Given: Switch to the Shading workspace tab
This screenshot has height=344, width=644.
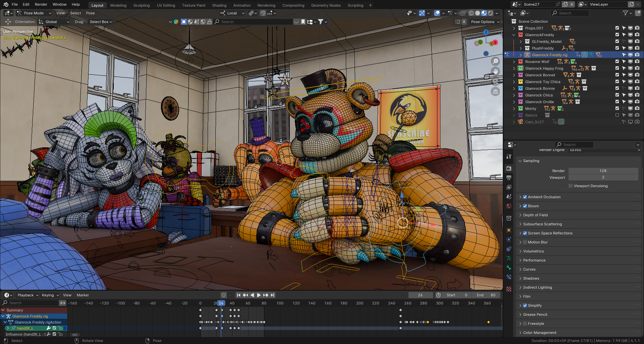Looking at the screenshot, I should (219, 5).
